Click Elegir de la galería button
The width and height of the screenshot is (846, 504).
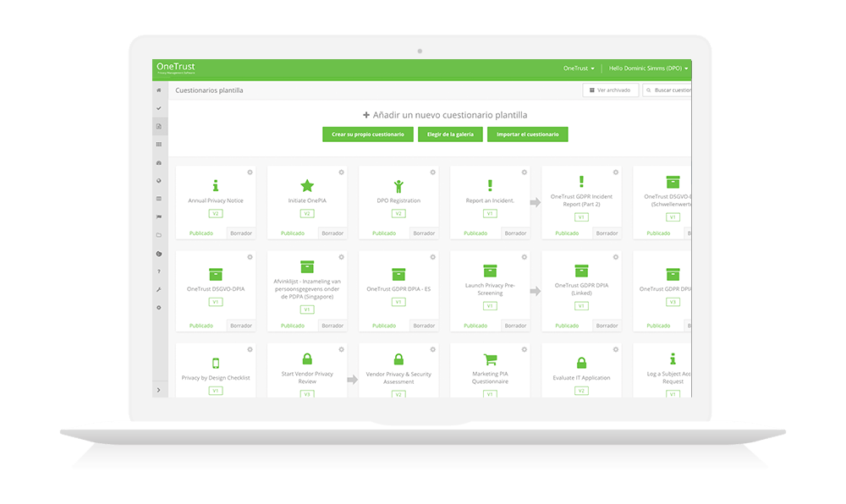pyautogui.click(x=451, y=134)
